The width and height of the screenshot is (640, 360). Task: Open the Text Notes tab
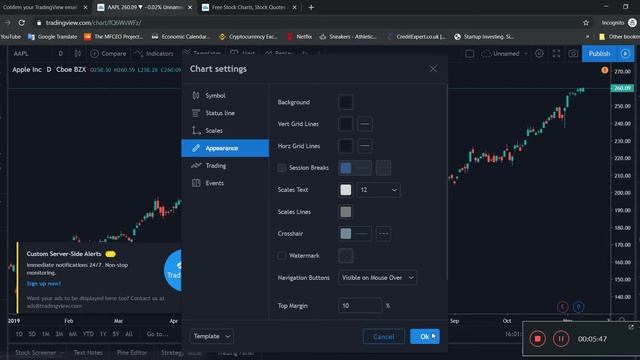(88, 352)
